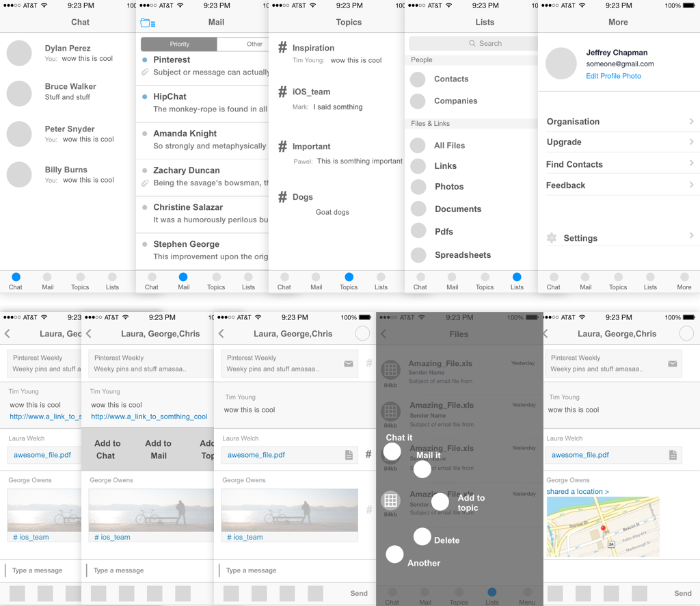Open Mail tab on the screen titled Chat
Viewport: 700px width, 606px height.
click(x=48, y=281)
